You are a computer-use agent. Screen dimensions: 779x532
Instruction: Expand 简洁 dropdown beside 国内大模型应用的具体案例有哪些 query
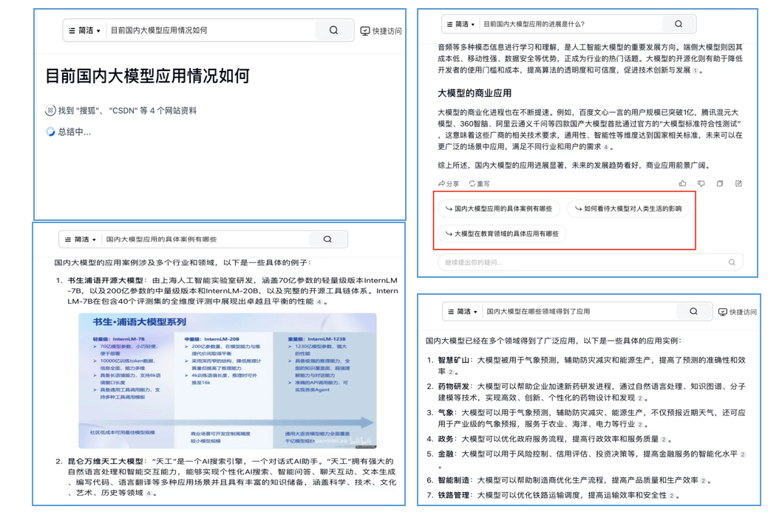pyautogui.click(x=80, y=239)
